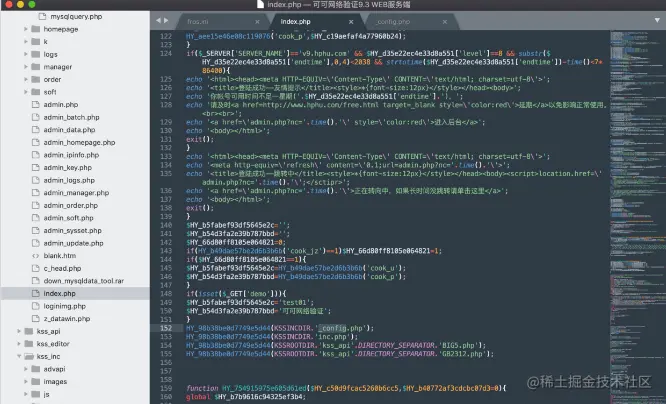666x404 pixels.
Task: Open admin_data.php from the sidebar
Action: click(69, 130)
